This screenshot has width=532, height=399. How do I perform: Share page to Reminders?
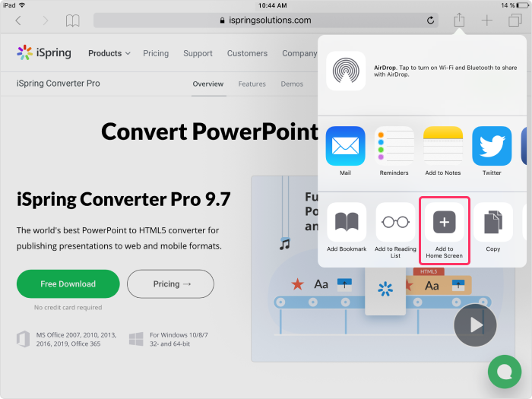pyautogui.click(x=394, y=146)
